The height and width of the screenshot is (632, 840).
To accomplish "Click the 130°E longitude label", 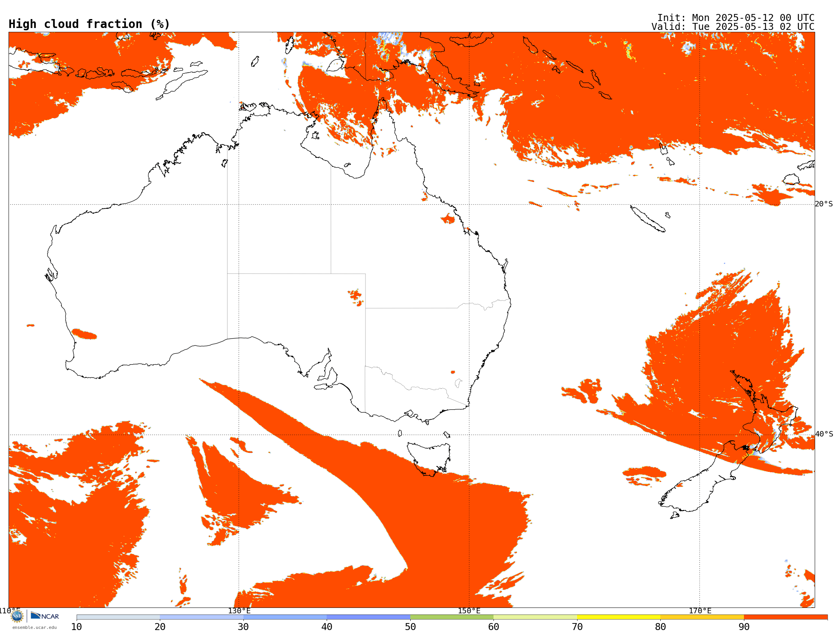I will tap(239, 611).
